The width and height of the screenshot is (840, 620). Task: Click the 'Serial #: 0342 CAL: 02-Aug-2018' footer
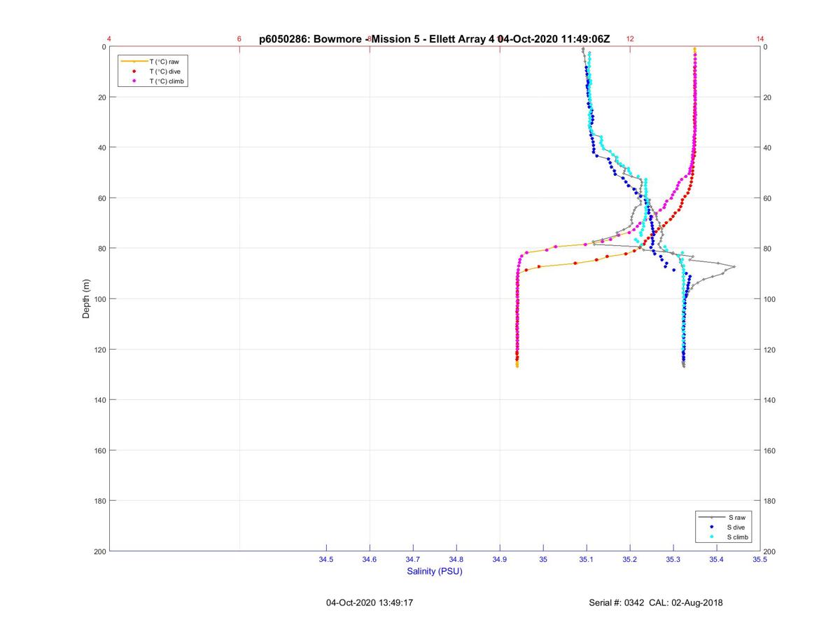656,602
